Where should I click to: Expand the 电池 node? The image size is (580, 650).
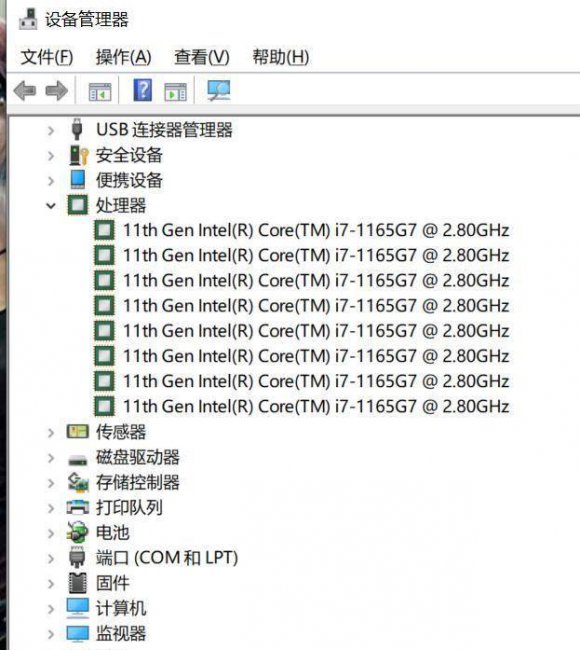(51, 534)
